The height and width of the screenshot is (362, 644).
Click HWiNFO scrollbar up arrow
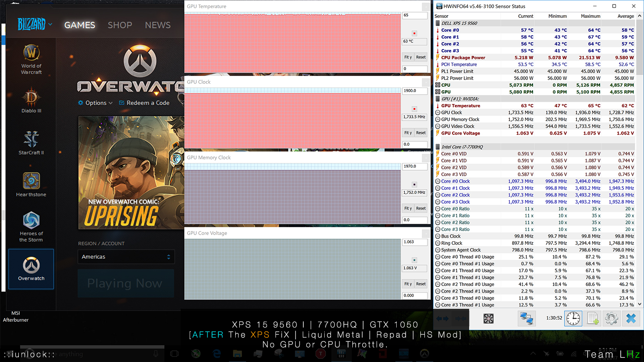point(639,16)
